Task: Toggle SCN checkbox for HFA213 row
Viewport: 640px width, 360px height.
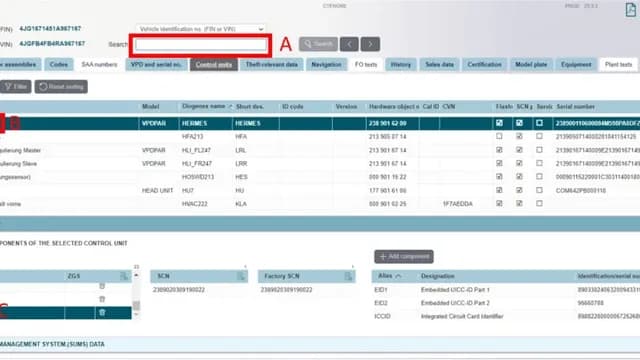Action: click(519, 136)
